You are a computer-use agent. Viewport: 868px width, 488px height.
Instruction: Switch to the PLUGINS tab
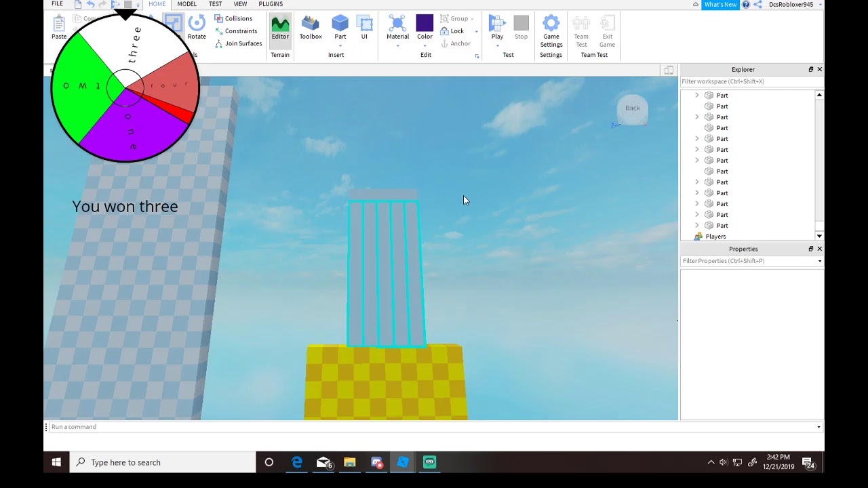271,4
